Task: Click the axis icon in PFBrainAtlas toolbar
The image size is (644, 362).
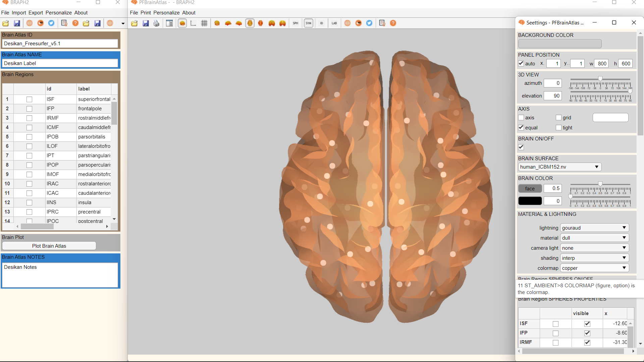Action: (x=193, y=23)
